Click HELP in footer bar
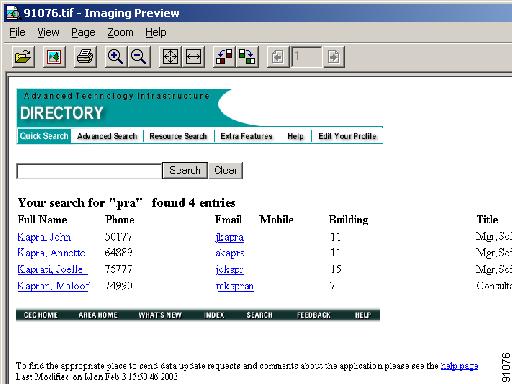 point(363,315)
